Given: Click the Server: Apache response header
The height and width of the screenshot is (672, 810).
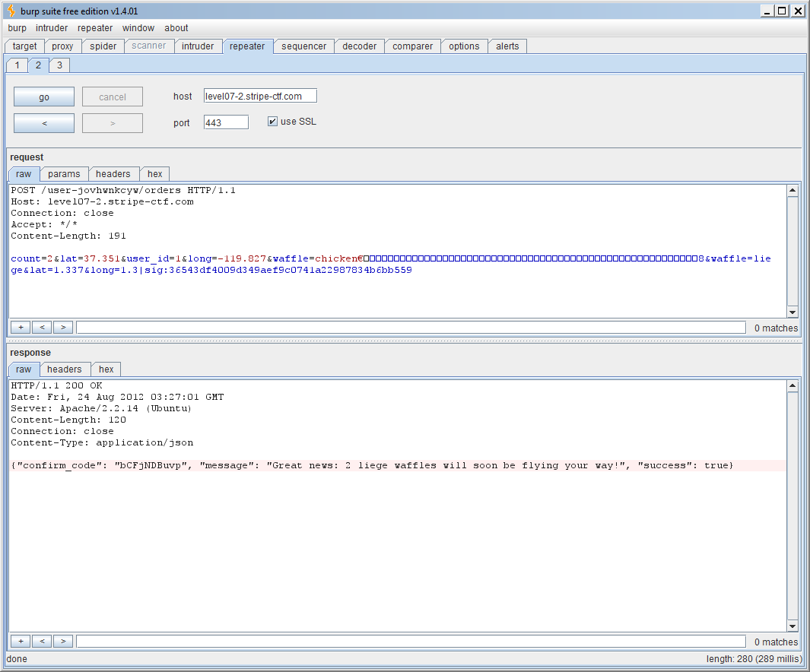Looking at the screenshot, I should click(101, 408).
